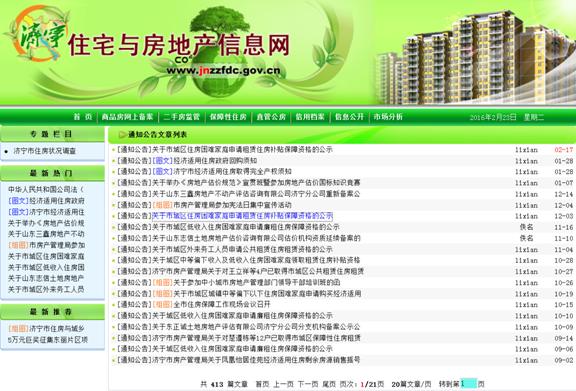Click the 济宁 site logo emblem
The width and height of the screenshot is (576, 391).
tap(37, 34)
